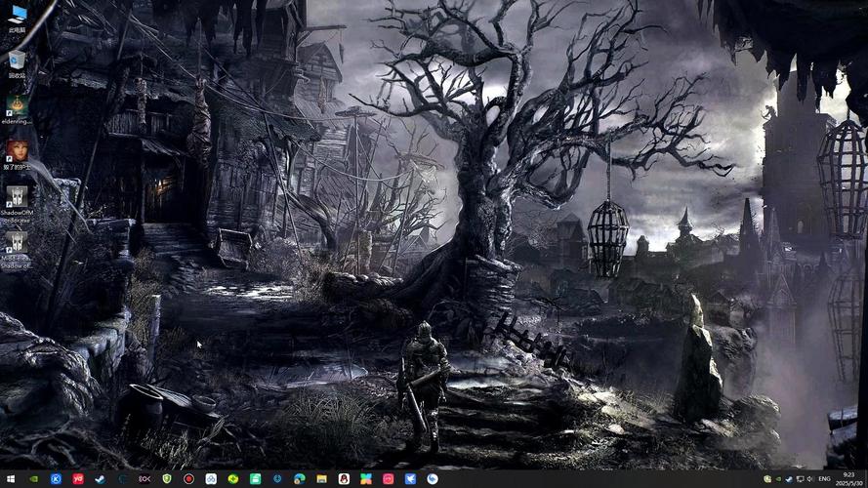This screenshot has width=868, height=488.
Task: Launch Microsoft Edge from the taskbar
Action: click(x=300, y=478)
